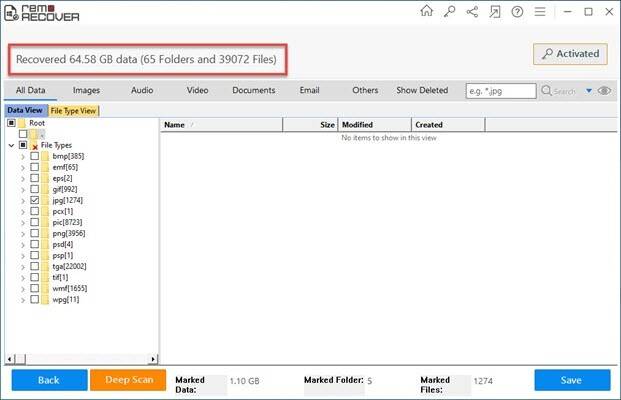Collapse the File Types tree node

(x=10, y=145)
